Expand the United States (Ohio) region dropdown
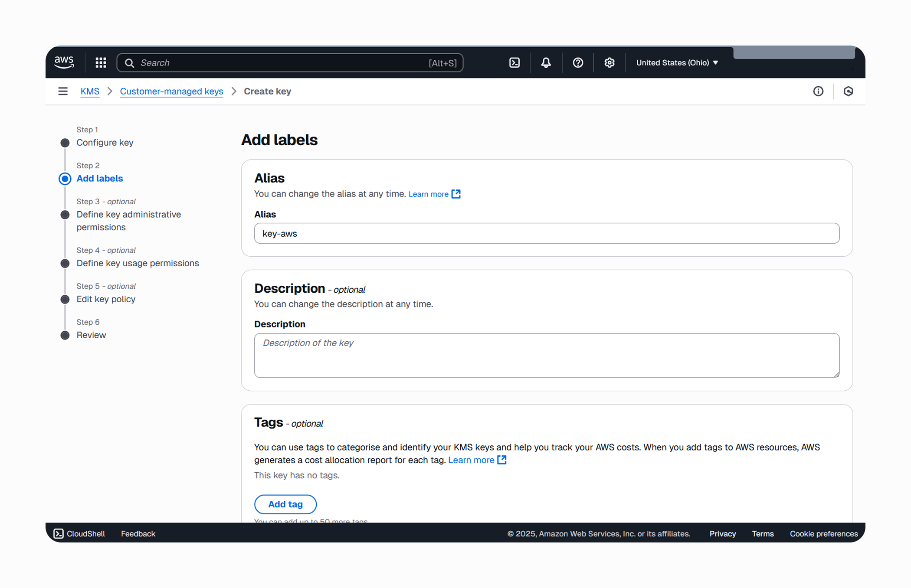911x588 pixels. (x=677, y=63)
